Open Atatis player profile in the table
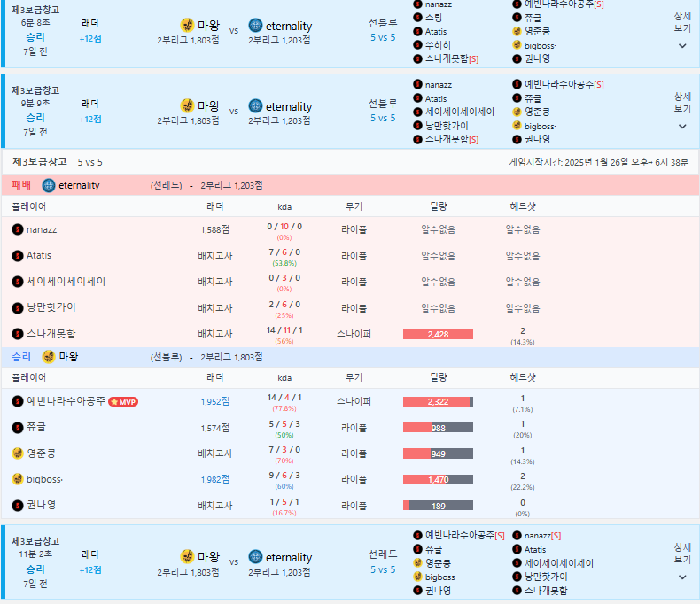Viewport: 700px width, 604px height. click(39, 255)
